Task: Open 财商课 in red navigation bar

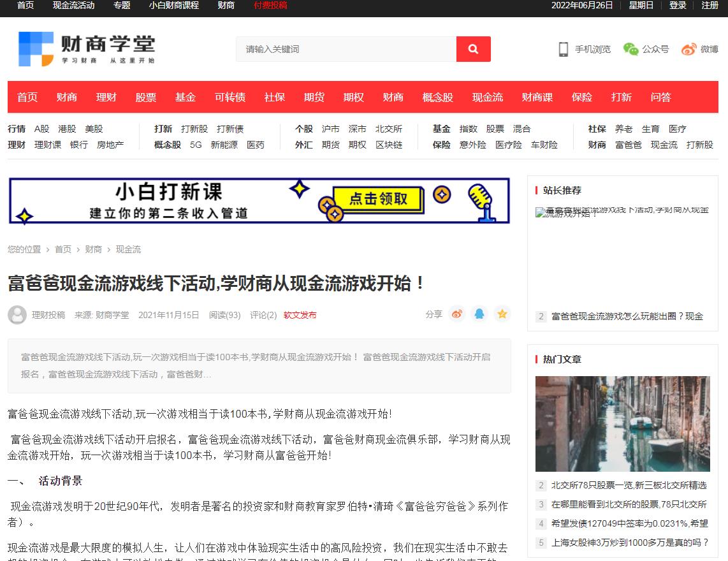Action: pyautogui.click(x=537, y=97)
